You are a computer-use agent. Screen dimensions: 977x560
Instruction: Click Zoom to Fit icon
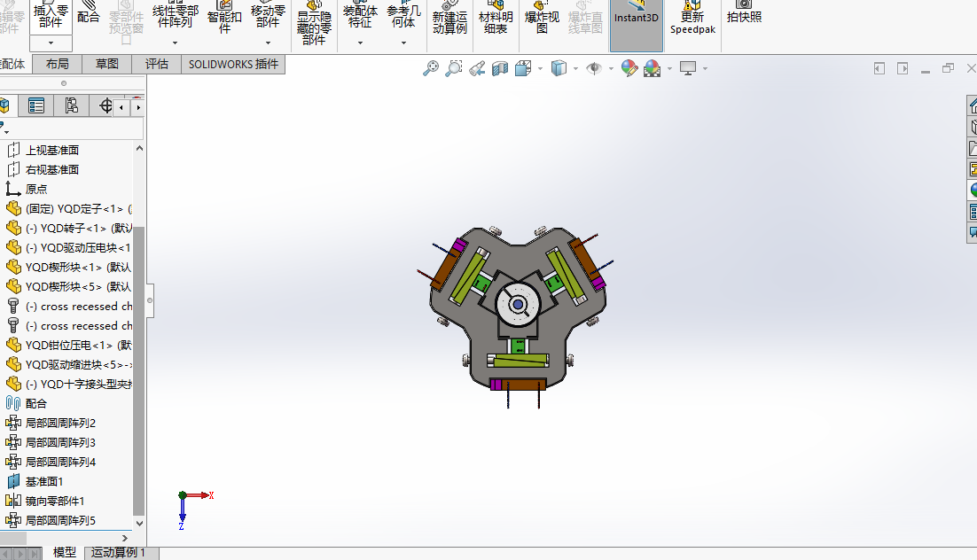431,68
